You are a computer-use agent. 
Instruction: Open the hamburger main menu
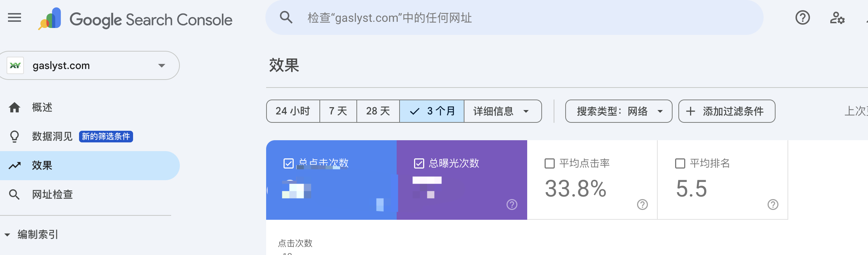point(15,17)
